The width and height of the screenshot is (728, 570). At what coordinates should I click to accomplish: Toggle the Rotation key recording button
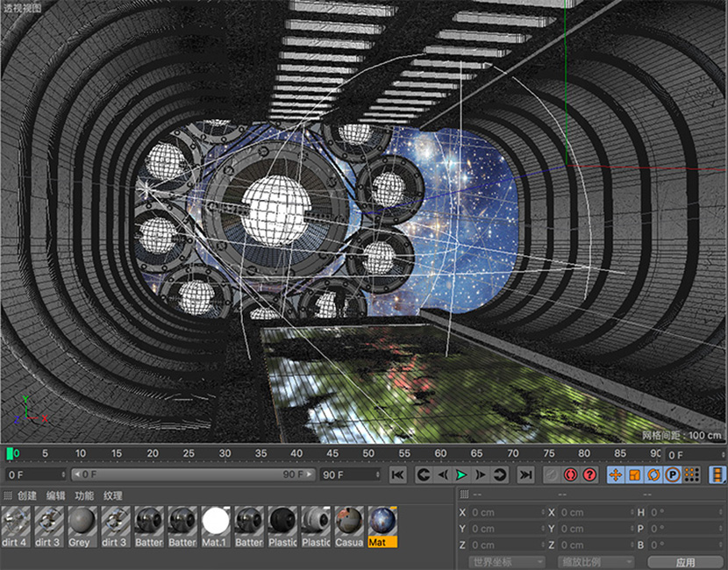click(654, 474)
